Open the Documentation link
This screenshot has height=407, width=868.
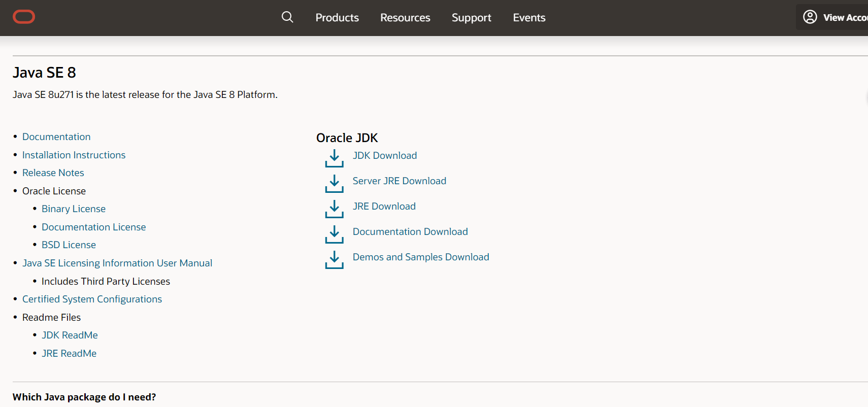click(x=56, y=137)
